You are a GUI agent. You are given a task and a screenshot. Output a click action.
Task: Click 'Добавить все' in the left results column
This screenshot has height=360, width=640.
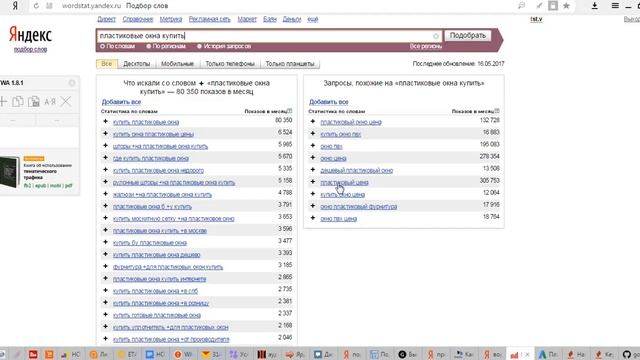tap(121, 102)
